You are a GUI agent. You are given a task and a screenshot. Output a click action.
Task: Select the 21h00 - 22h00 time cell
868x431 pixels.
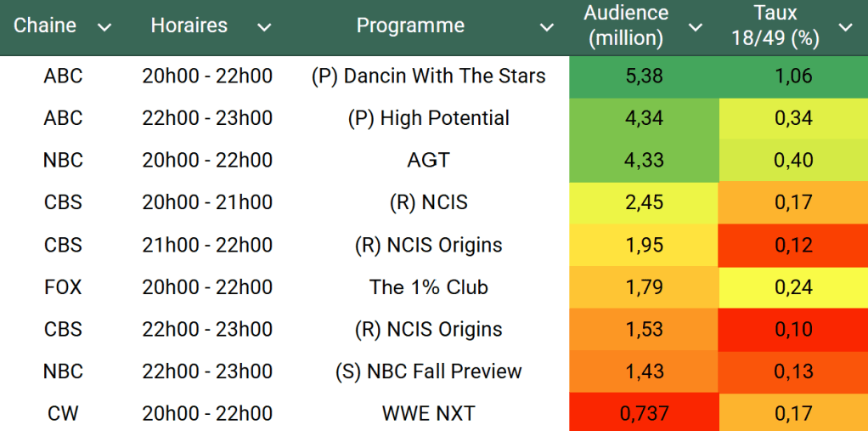[x=207, y=245]
